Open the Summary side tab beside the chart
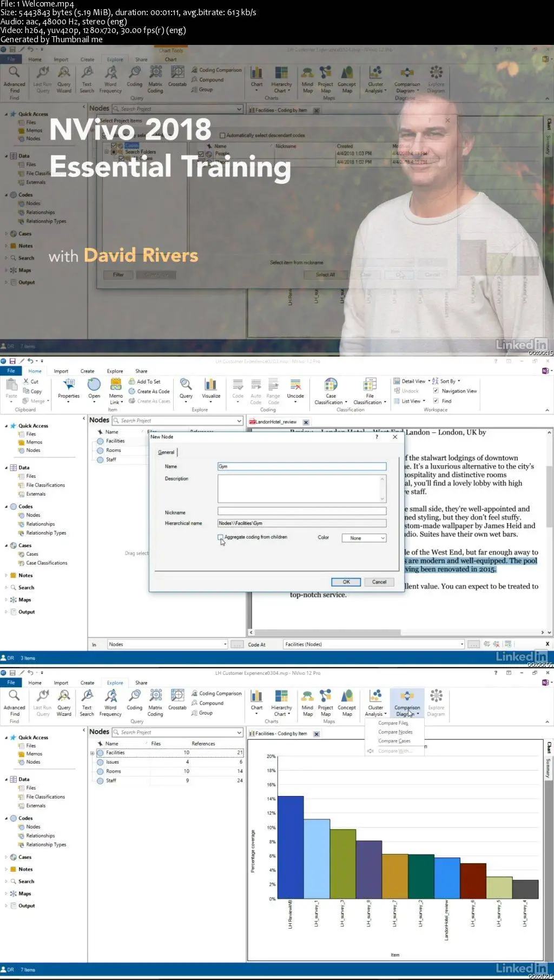The width and height of the screenshot is (554, 980). pyautogui.click(x=548, y=768)
